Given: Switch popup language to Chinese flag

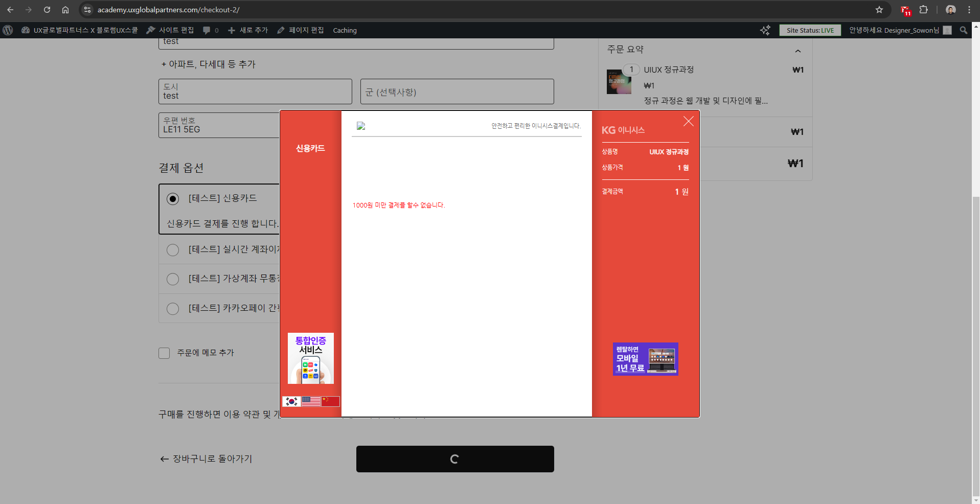Looking at the screenshot, I should pyautogui.click(x=330, y=401).
